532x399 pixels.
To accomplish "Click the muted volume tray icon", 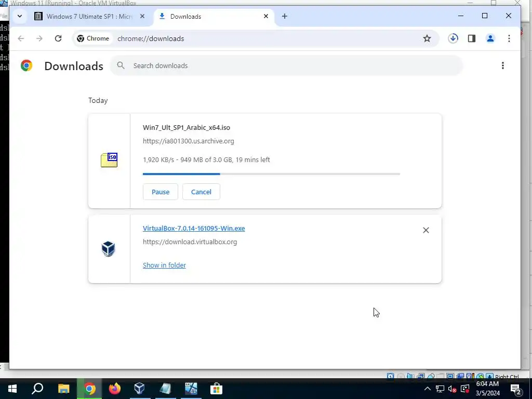I will tap(453, 389).
